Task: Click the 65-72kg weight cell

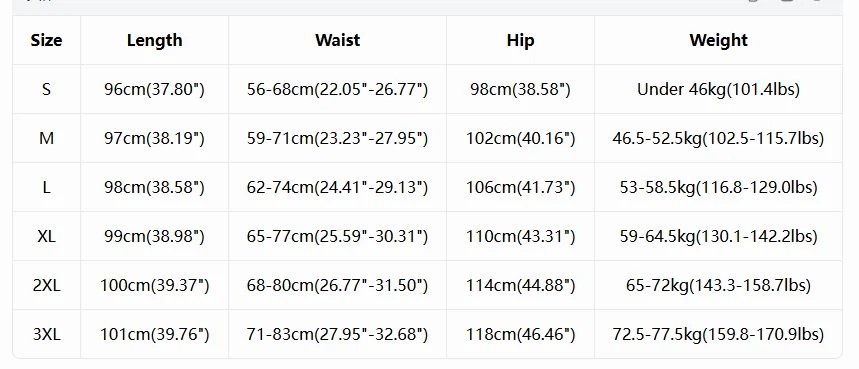Action: tap(718, 285)
